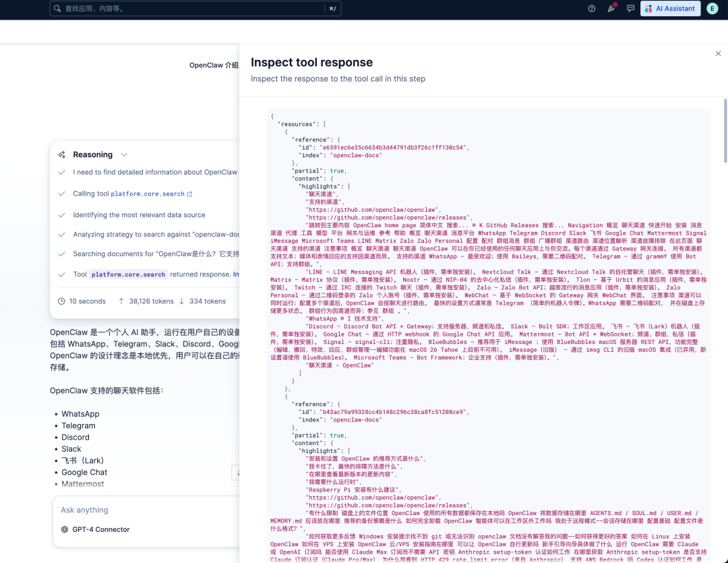Click the platform.core.search code badge
Image resolution: width=728 pixels, height=563 pixels.
tap(128, 274)
